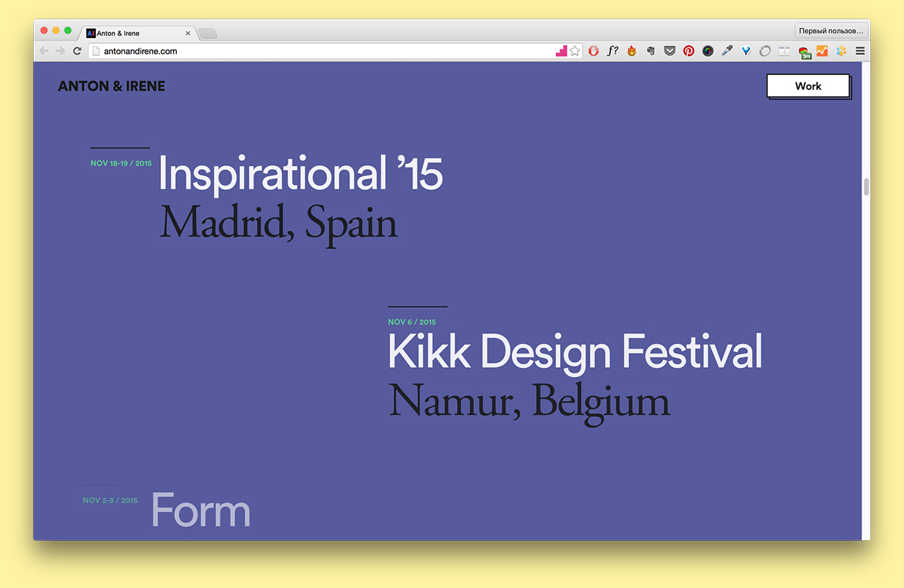Click the Первый пользов... profile button
Image resolution: width=904 pixels, height=588 pixels.
pos(831,31)
